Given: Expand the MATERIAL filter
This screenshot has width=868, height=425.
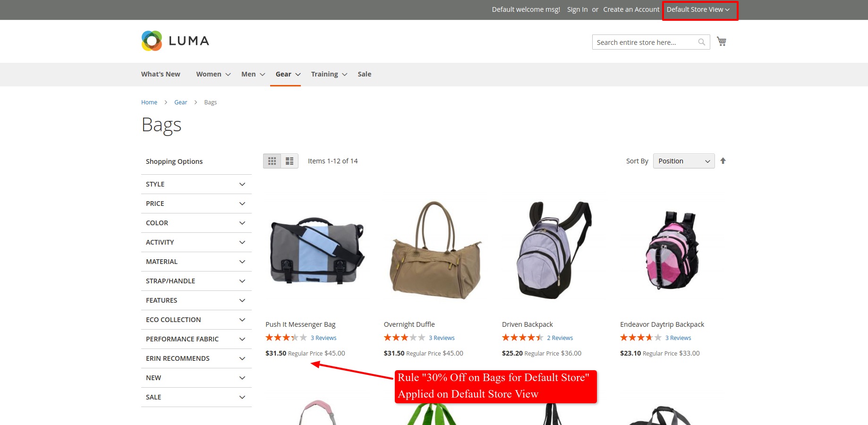Looking at the screenshot, I should 196,262.
